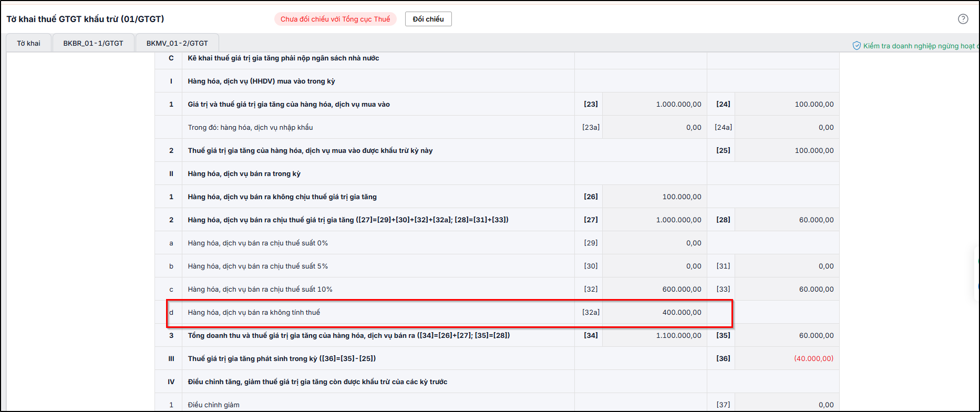980x412 pixels.
Task: Select row Hàng hóa, dịch vụ (HHDV) mua vào trong kỳ
Action: (497, 81)
